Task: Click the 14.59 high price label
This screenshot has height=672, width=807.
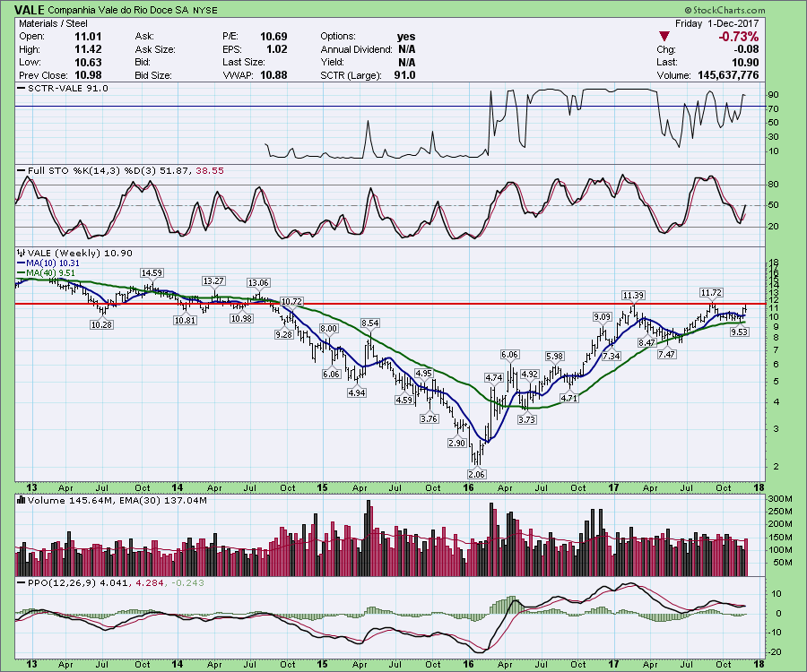Action: (152, 272)
